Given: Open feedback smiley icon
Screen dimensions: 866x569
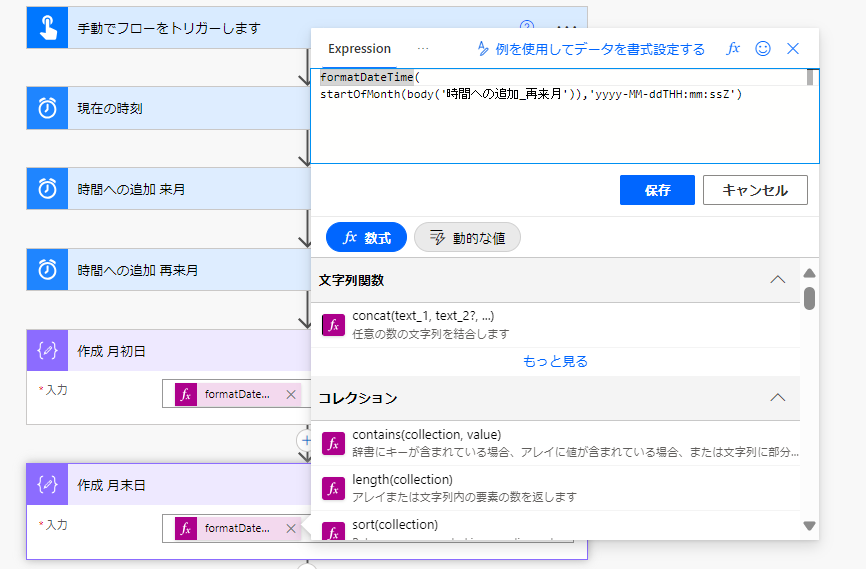Looking at the screenshot, I should 763,49.
